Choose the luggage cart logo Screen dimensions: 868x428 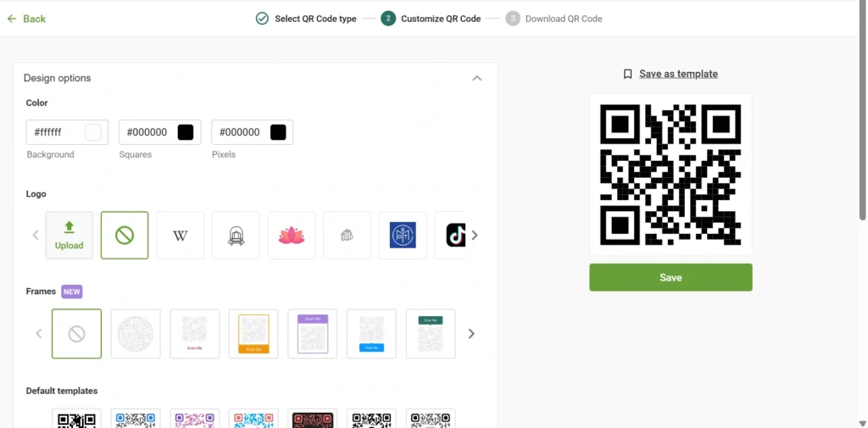point(236,236)
